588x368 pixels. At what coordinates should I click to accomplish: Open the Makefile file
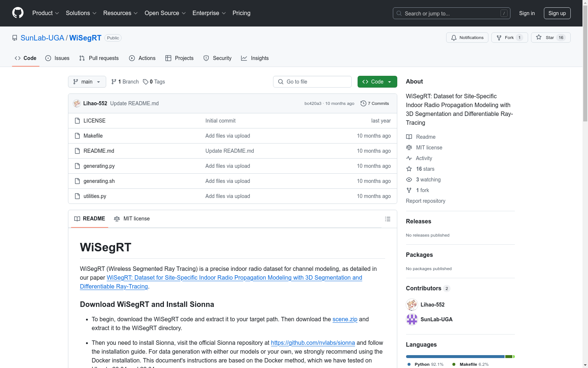[x=93, y=136]
